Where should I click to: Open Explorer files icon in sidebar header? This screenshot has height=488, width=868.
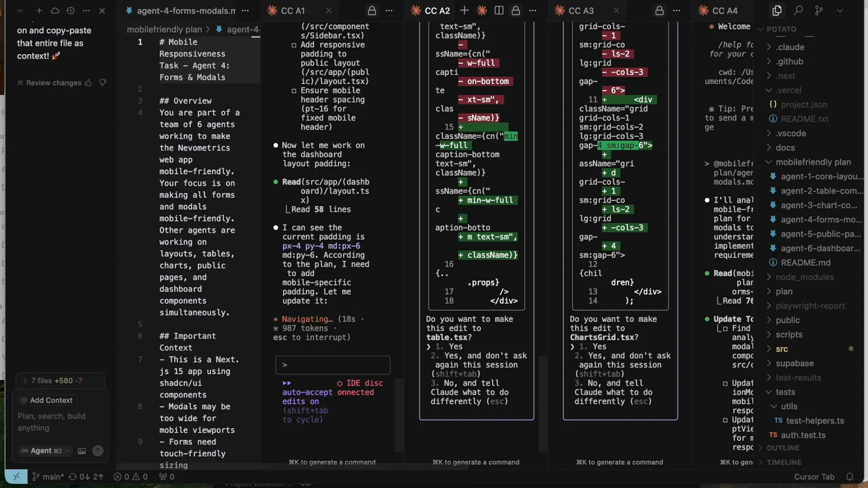(777, 11)
